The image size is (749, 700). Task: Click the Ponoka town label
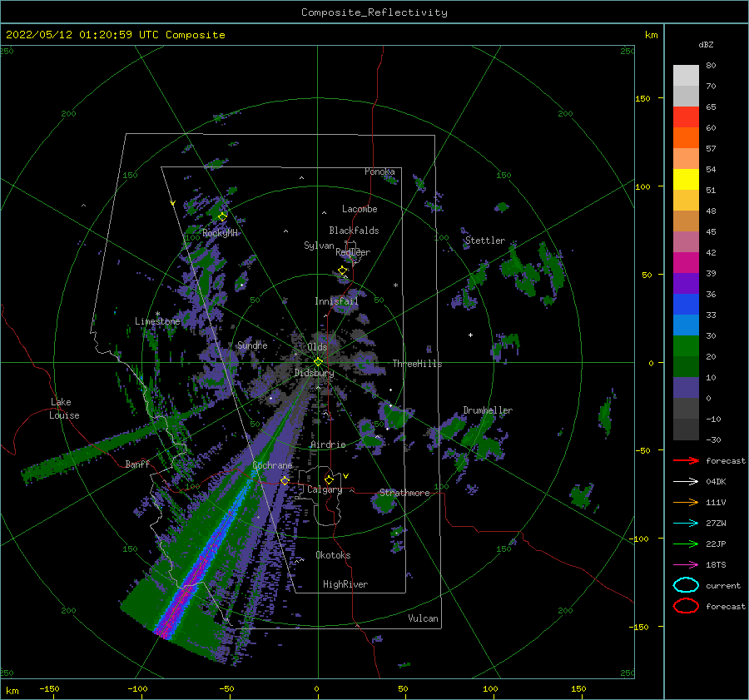click(x=379, y=171)
